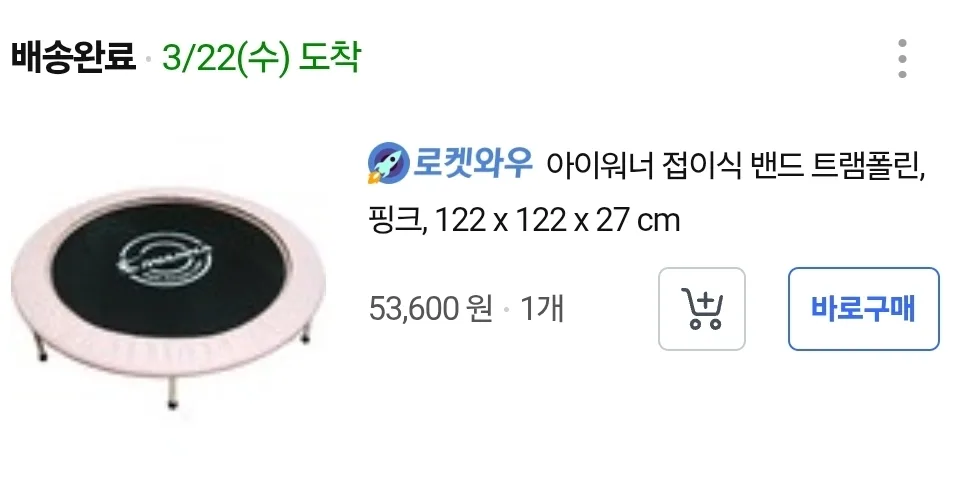Click the 바로구매 buy now button
953x477 pixels.
(x=864, y=309)
